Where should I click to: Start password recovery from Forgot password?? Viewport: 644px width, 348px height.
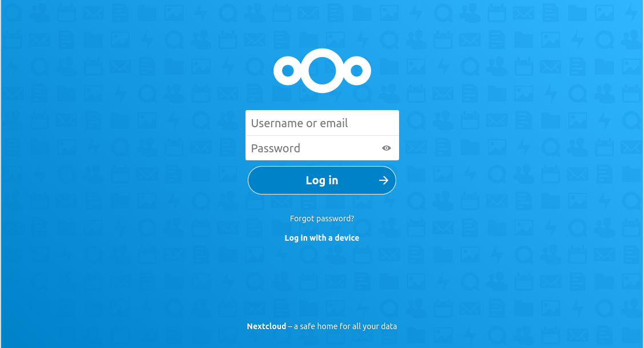coord(322,218)
